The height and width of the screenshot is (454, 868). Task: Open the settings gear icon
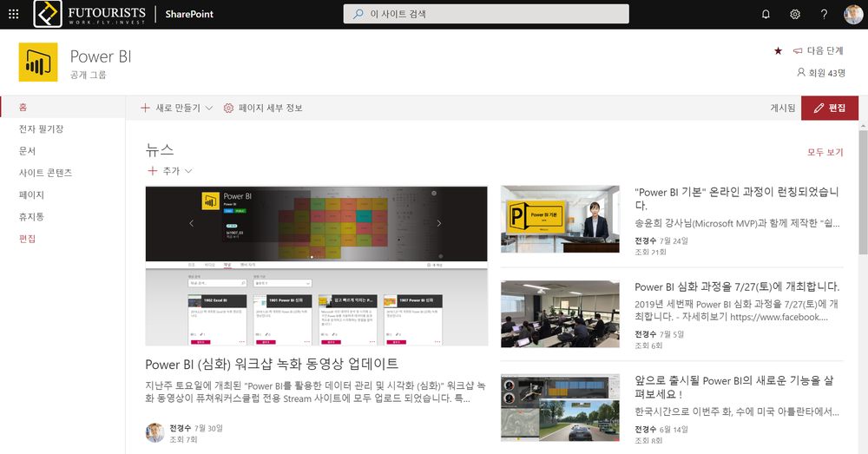click(795, 14)
